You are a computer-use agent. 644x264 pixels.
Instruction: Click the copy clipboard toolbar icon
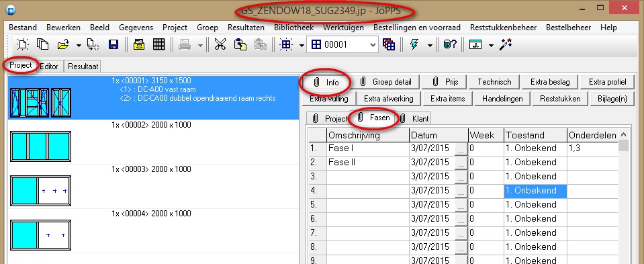pyautogui.click(x=240, y=44)
